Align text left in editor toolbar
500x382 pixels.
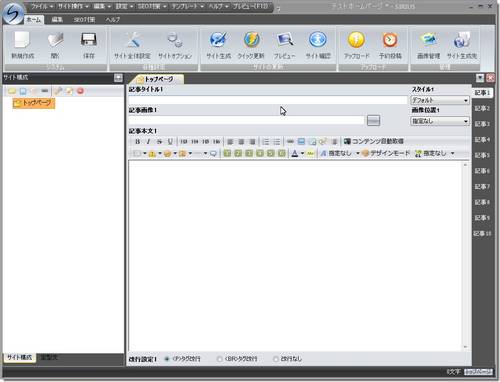coord(230,142)
